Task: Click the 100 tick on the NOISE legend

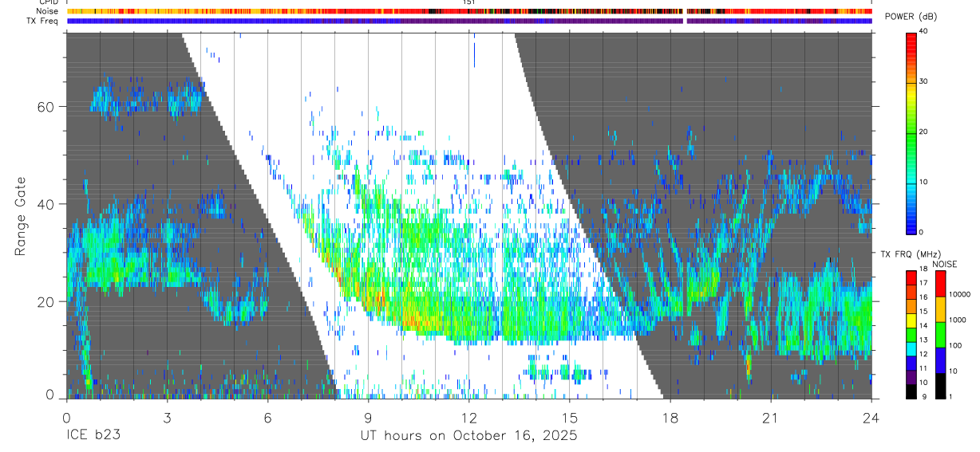Action: click(955, 346)
